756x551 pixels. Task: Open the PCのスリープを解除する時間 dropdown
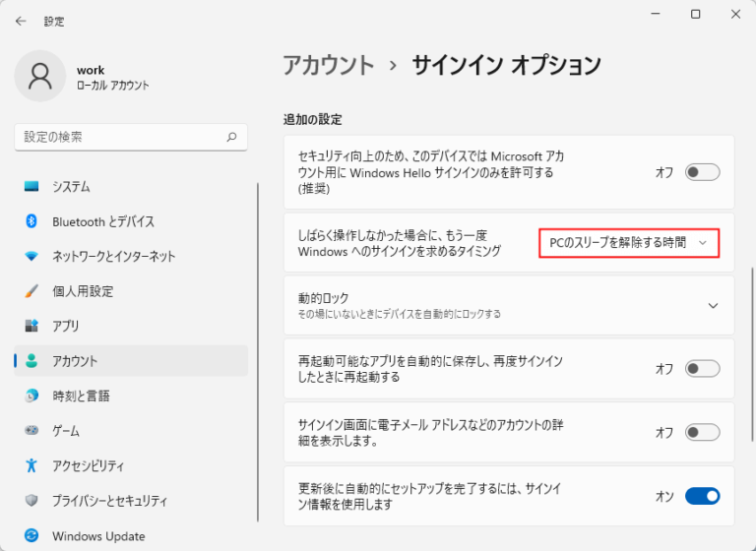(x=629, y=243)
